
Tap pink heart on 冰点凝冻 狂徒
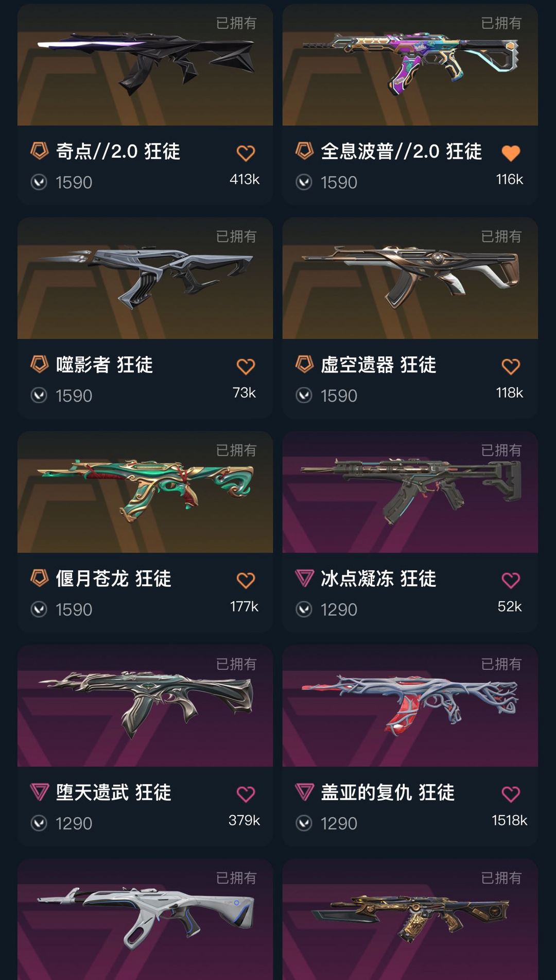511,580
